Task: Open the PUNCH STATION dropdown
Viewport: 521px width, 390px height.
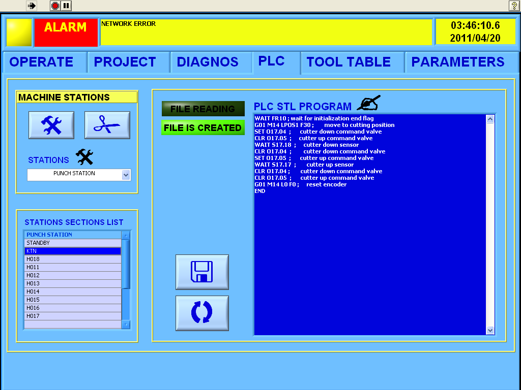Action: point(79,175)
